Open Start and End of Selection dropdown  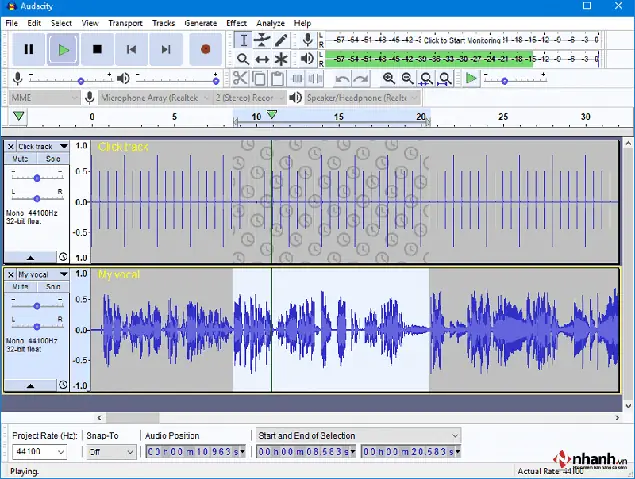click(358, 436)
